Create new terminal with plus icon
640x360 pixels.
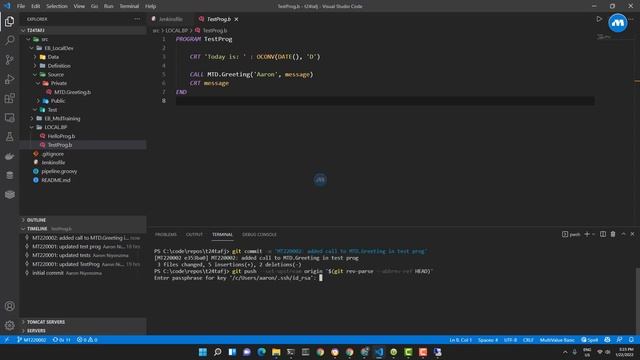pyautogui.click(x=587, y=234)
